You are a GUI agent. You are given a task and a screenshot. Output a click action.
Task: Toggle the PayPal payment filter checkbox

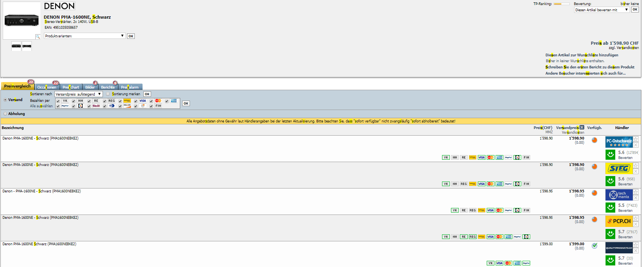click(58, 106)
